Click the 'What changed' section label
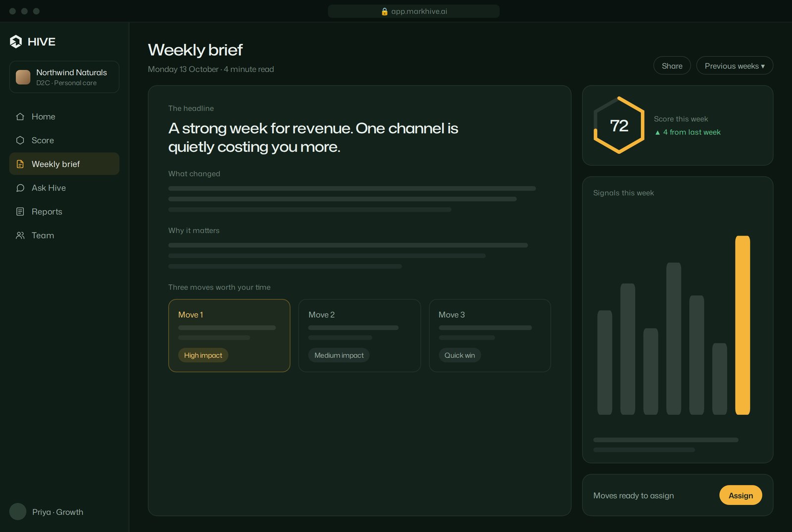This screenshot has height=532, width=792. [194, 174]
